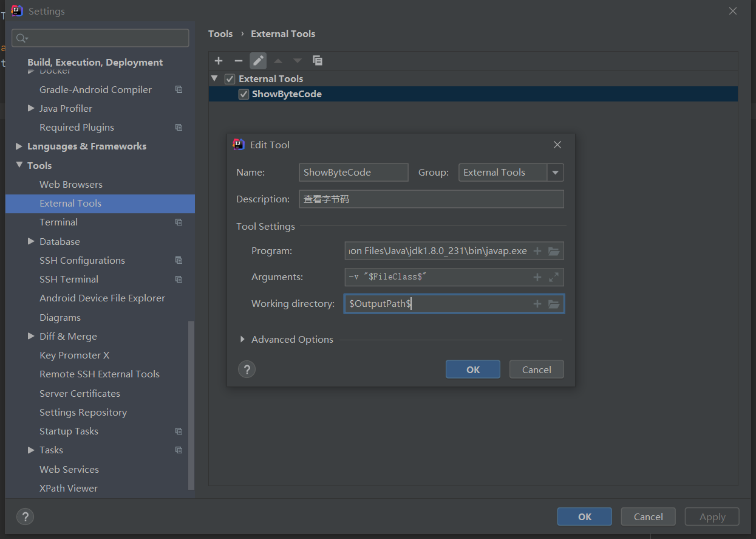
Task: Remove the selected tool with minus icon
Action: coord(239,61)
